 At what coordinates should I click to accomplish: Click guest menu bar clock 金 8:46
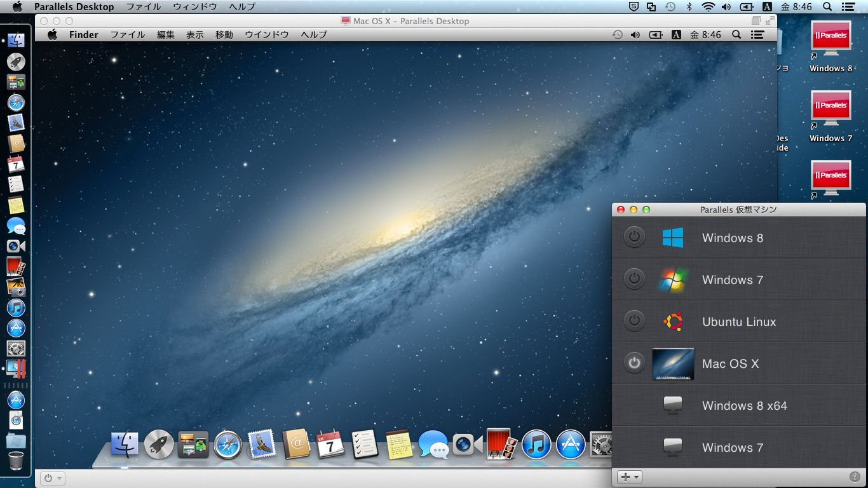(705, 35)
